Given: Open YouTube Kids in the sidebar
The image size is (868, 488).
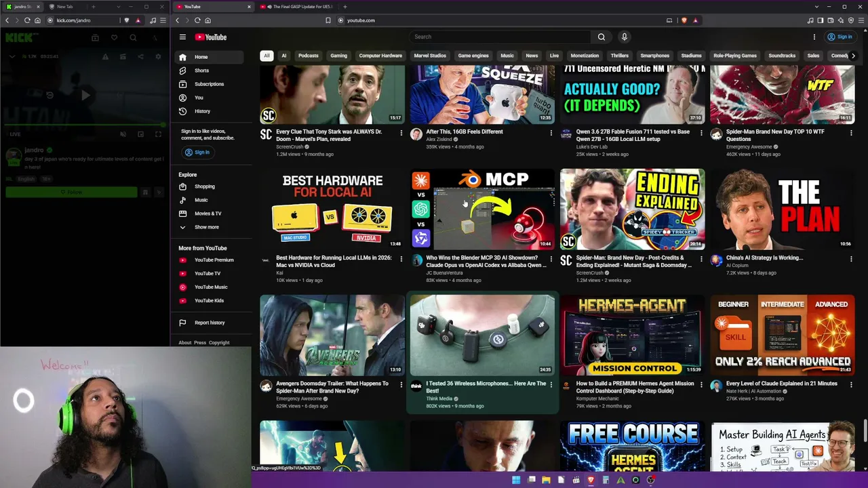Looking at the screenshot, I should (x=209, y=301).
